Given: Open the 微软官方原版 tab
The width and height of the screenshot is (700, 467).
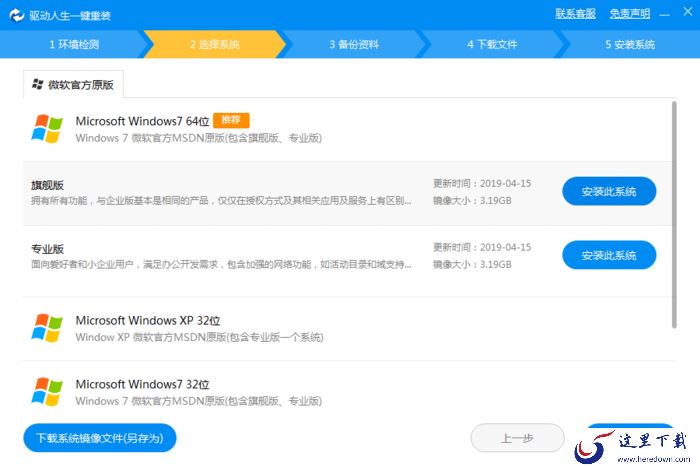Looking at the screenshot, I should click(73, 84).
